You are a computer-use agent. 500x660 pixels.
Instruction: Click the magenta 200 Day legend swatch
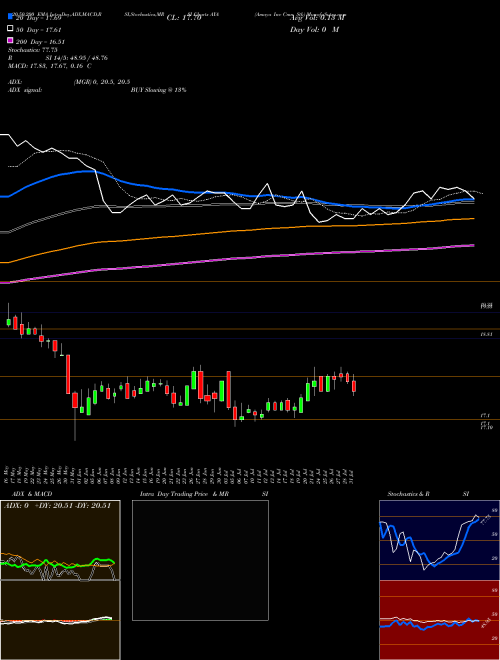click(x=10, y=41)
